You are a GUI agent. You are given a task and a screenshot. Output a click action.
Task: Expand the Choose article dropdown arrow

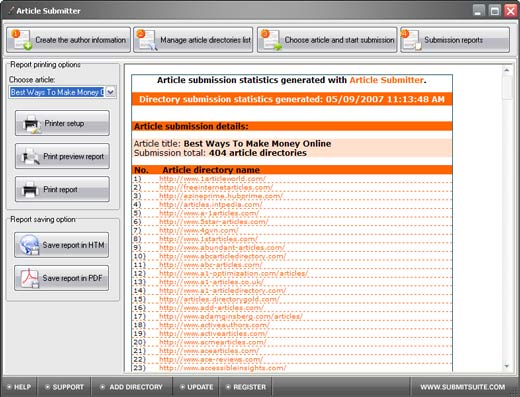(111, 92)
